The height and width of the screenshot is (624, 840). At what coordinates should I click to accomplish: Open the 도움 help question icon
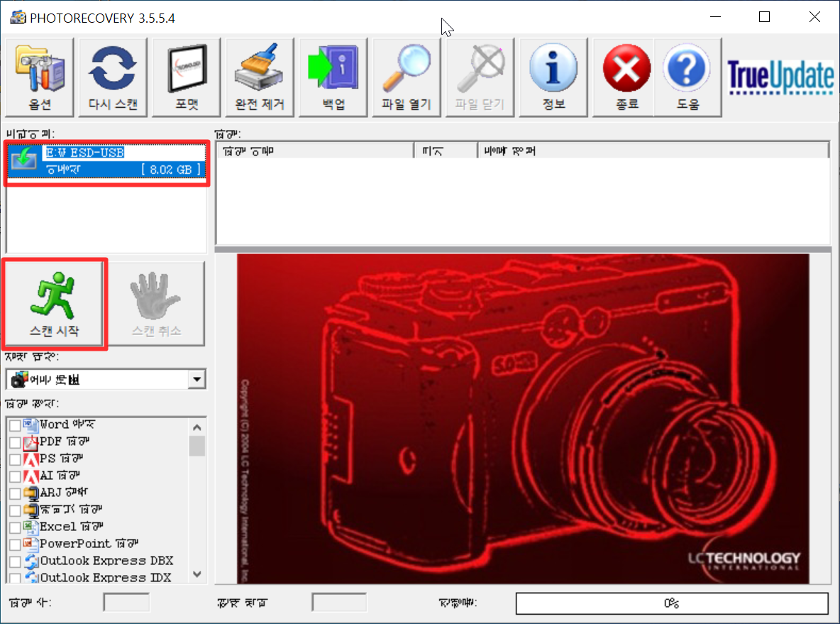[687, 77]
